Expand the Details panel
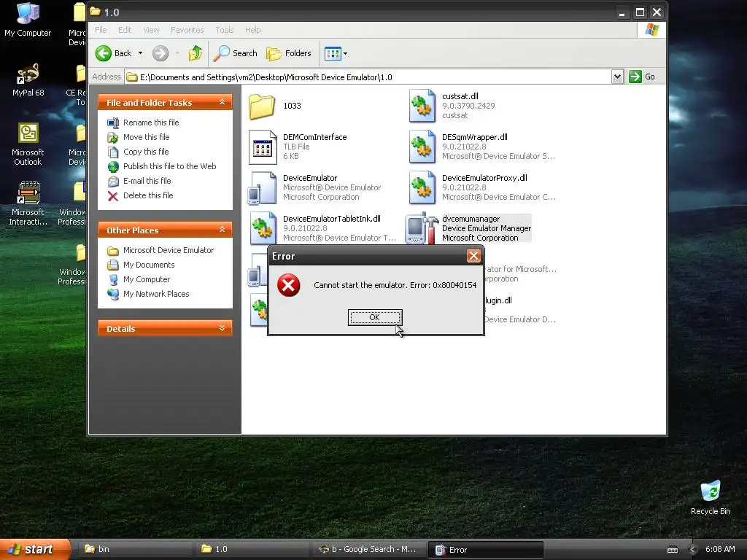 click(222, 329)
